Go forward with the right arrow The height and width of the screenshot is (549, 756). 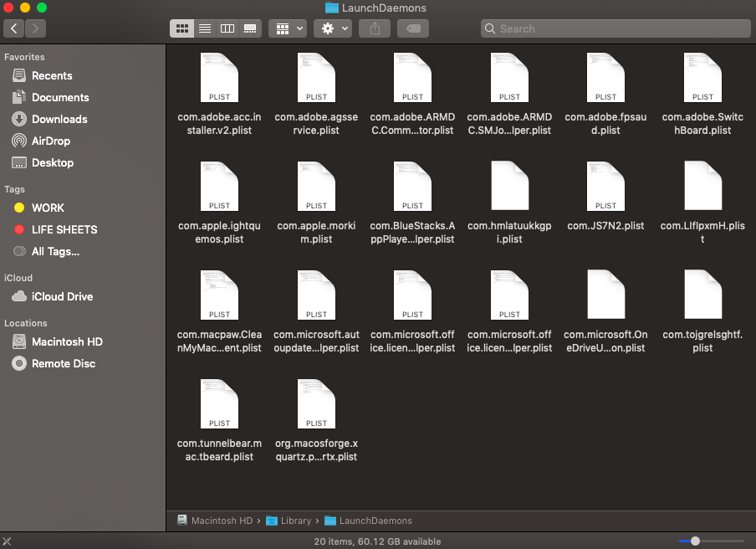[x=36, y=28]
